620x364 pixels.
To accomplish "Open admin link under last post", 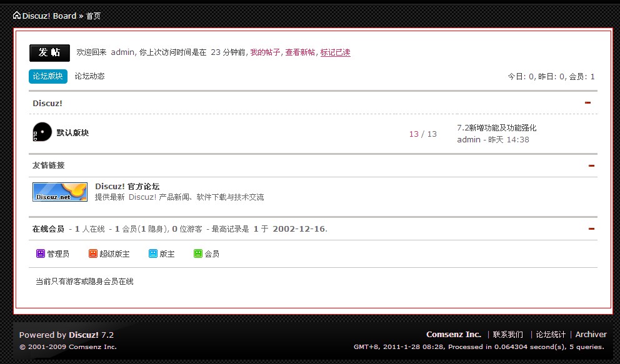I will pos(469,139).
